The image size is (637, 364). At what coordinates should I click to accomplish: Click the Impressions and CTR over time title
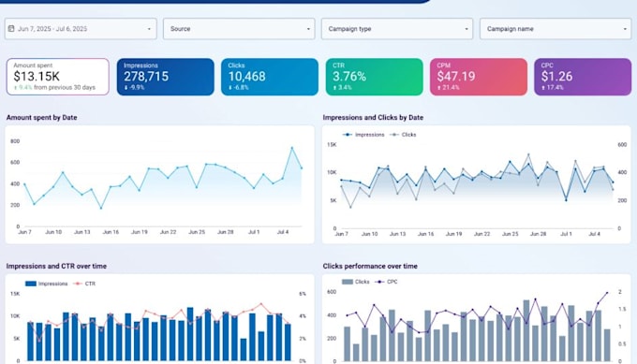click(56, 266)
